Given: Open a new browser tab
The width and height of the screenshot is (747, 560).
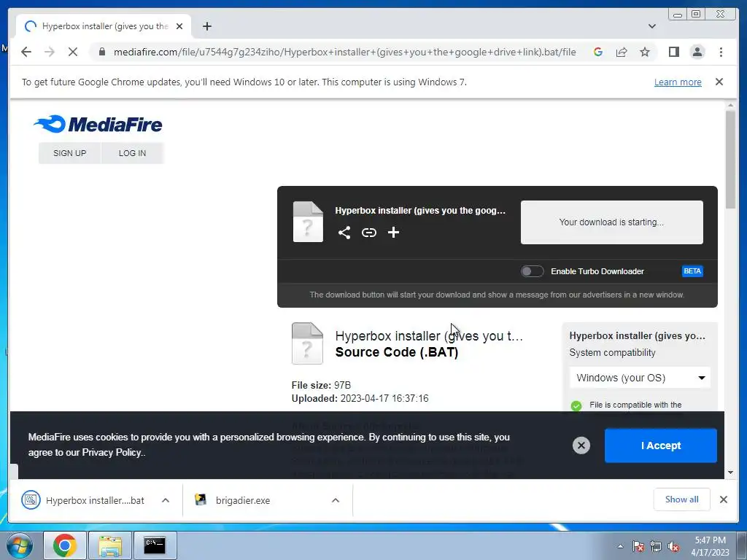Looking at the screenshot, I should tap(206, 26).
